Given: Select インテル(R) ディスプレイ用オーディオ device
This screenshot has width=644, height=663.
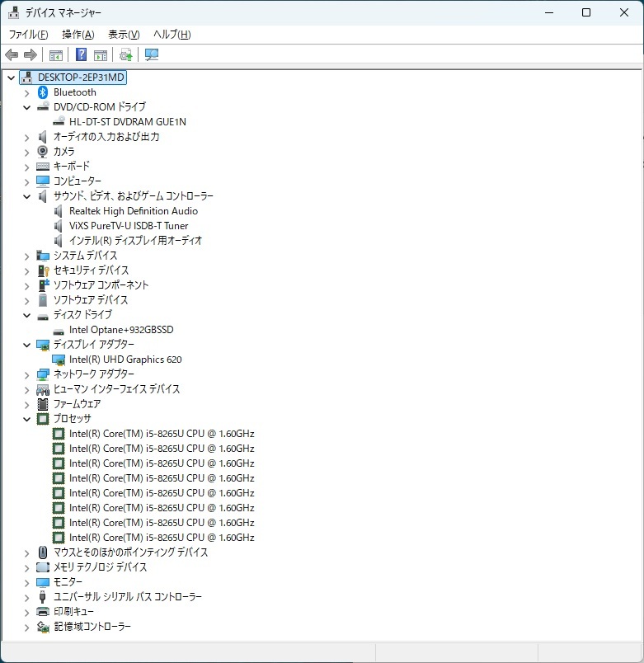Looking at the screenshot, I should (x=135, y=241).
